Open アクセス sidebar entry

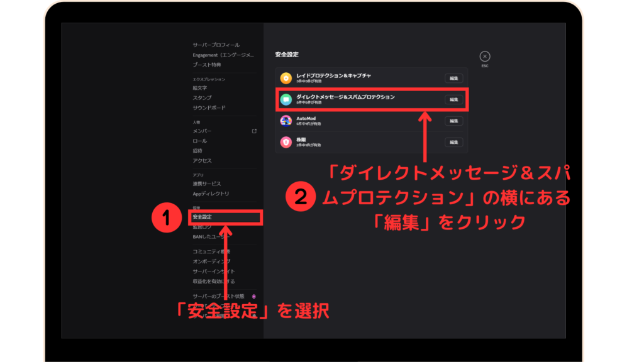(202, 160)
